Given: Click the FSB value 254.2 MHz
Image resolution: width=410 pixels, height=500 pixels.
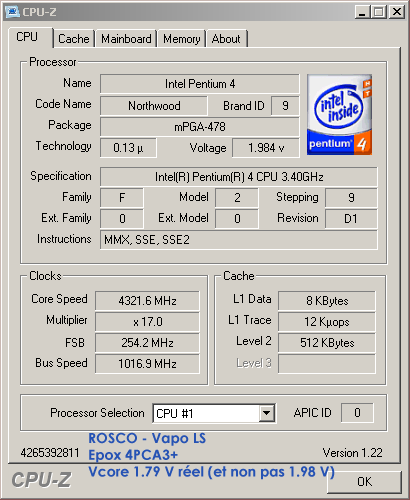Looking at the screenshot, I should point(147,343).
